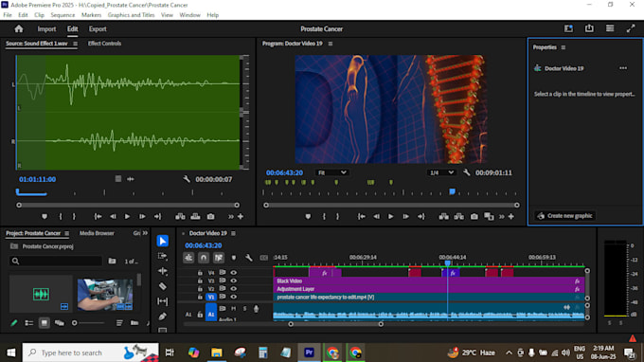The width and height of the screenshot is (644, 362).
Task: Click Create new graphic button
Action: tap(565, 216)
